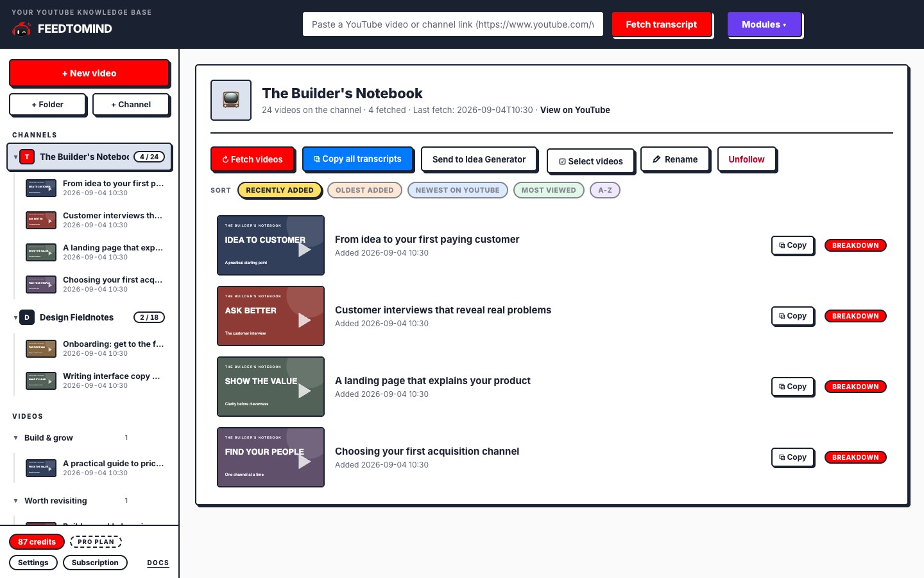
Task: Open sidebar thumbnail for 'Onboarding: get to the f…'
Action: tap(41, 349)
